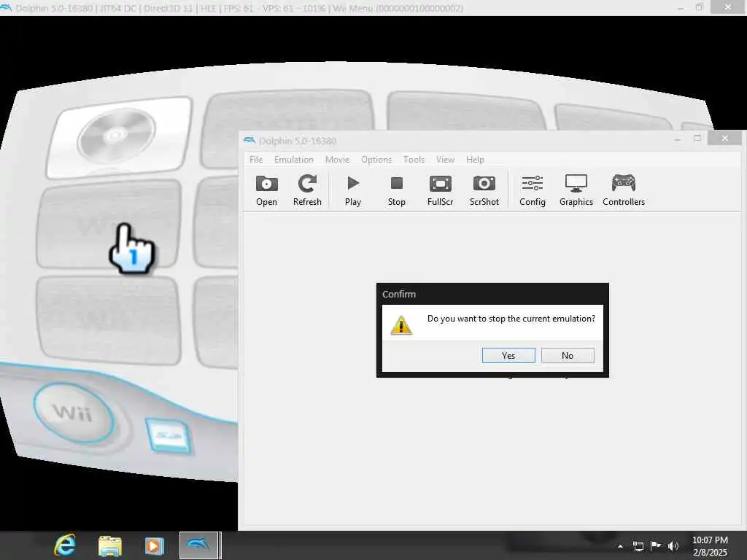This screenshot has width=747, height=560.
Task: Open the Options menu
Action: [x=376, y=160]
